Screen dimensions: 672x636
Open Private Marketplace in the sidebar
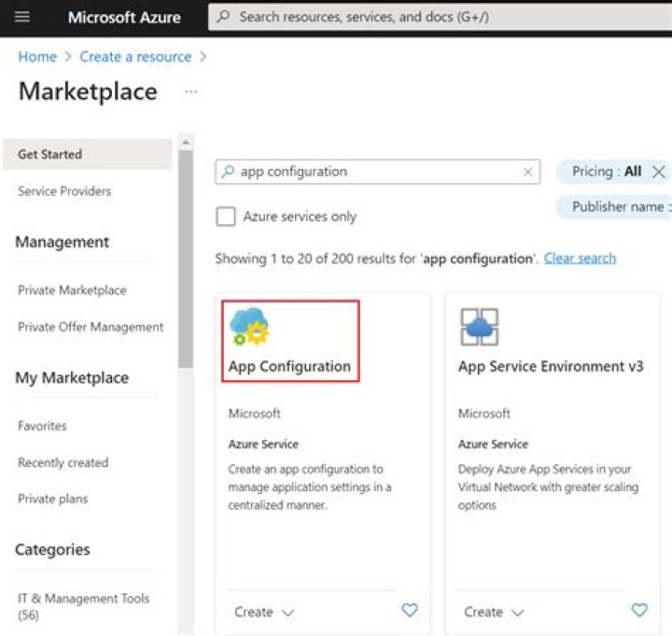72,290
